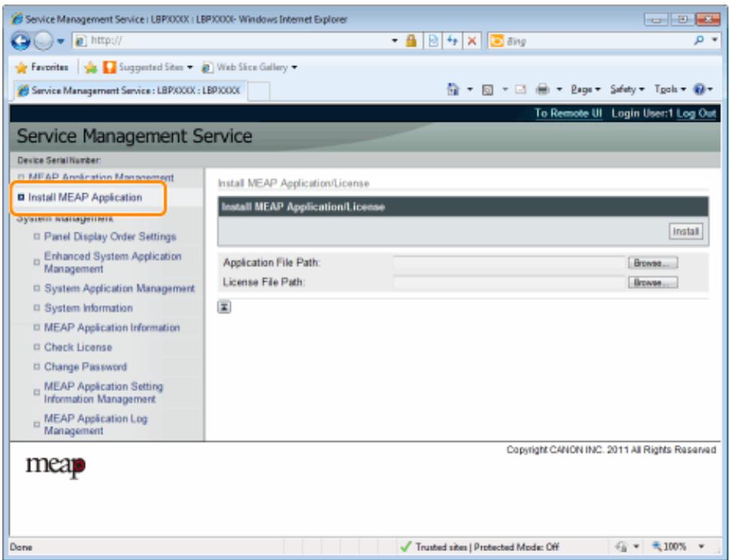
Task: Open the Suggested Sites dropdown
Action: pos(147,68)
